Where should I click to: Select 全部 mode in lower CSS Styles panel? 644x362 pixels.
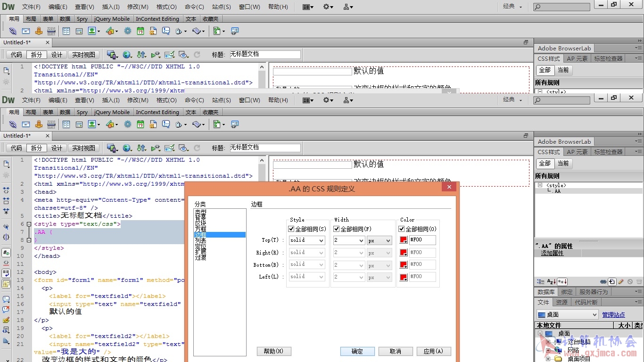click(545, 163)
